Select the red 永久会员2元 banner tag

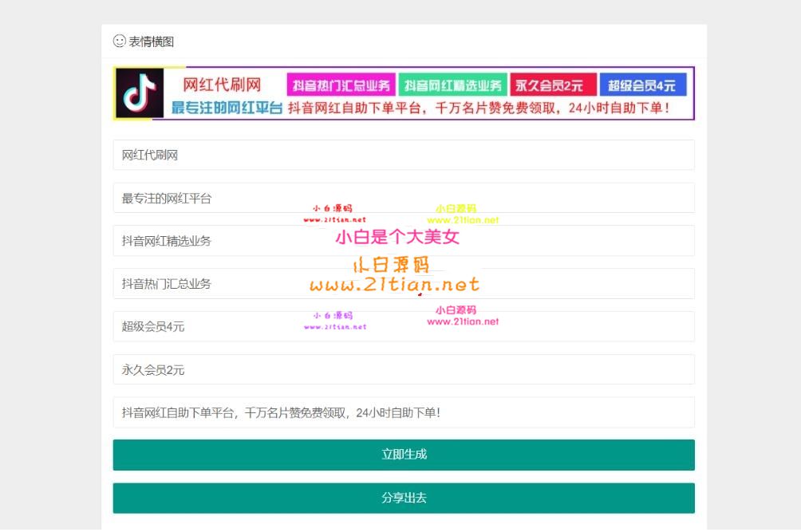point(553,85)
